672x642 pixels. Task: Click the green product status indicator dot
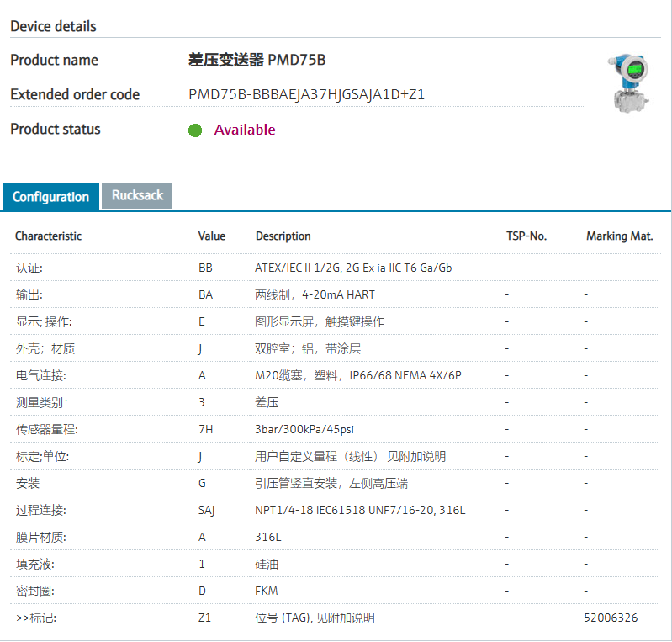click(195, 130)
